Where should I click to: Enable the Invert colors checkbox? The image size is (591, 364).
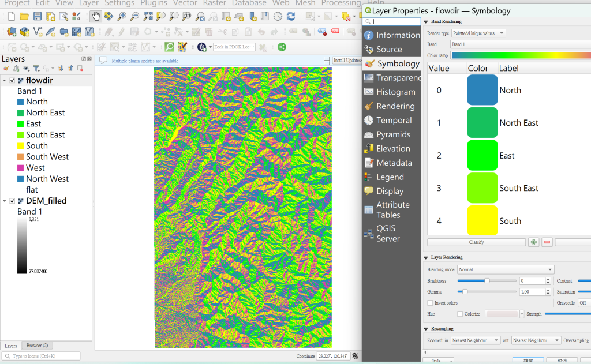pyautogui.click(x=430, y=303)
